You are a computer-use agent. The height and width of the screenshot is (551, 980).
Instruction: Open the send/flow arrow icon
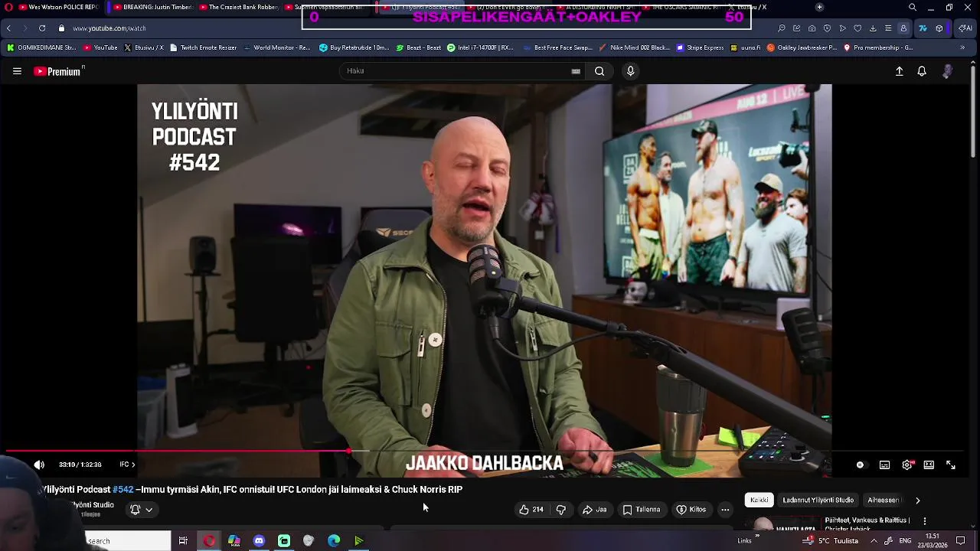842,28
